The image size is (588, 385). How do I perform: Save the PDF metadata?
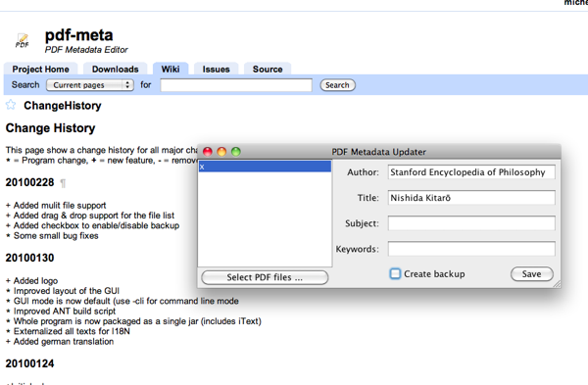click(x=532, y=274)
